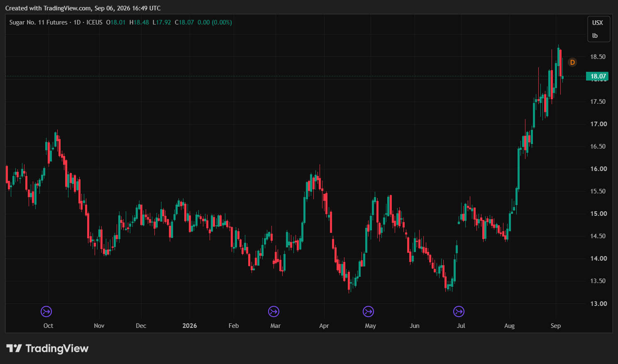
Task: Click the 2026 label on time axis
Action: 190,326
